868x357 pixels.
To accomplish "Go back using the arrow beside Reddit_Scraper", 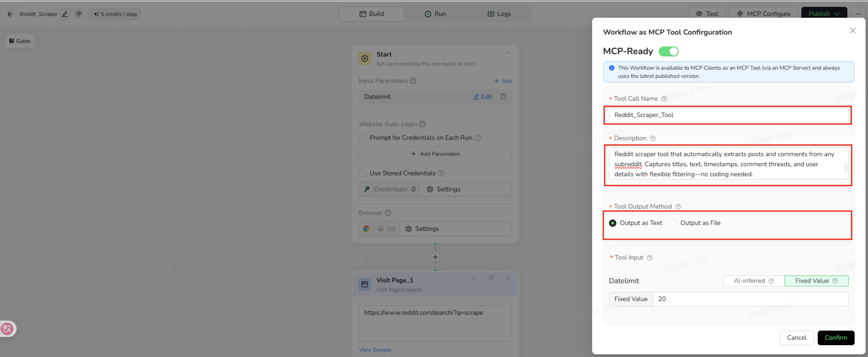I will (x=10, y=14).
